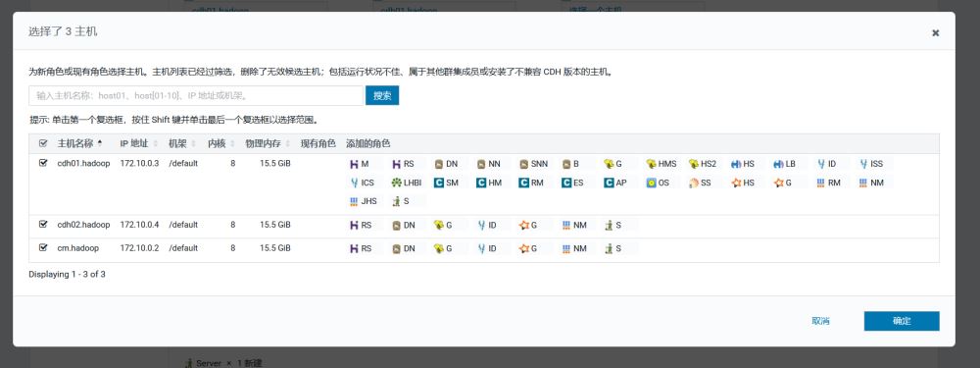This screenshot has width=980, height=368.
Task: Click the LHBI role icon in cdh01 row
Action: point(396,183)
